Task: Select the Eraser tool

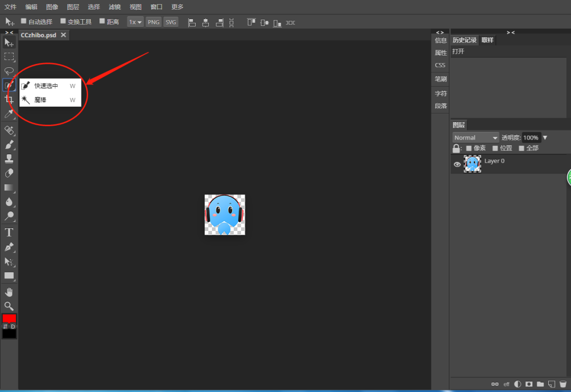Action: coord(9,173)
